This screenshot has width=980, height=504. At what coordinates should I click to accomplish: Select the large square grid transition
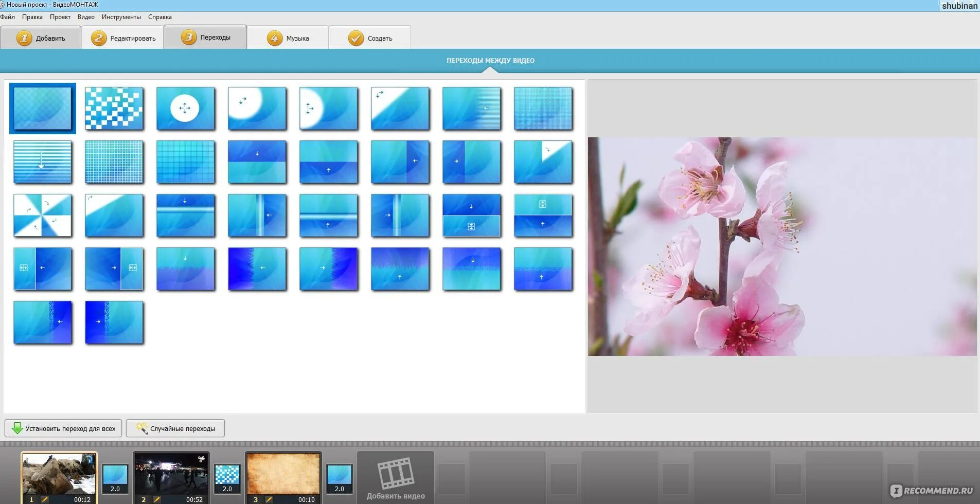[186, 162]
